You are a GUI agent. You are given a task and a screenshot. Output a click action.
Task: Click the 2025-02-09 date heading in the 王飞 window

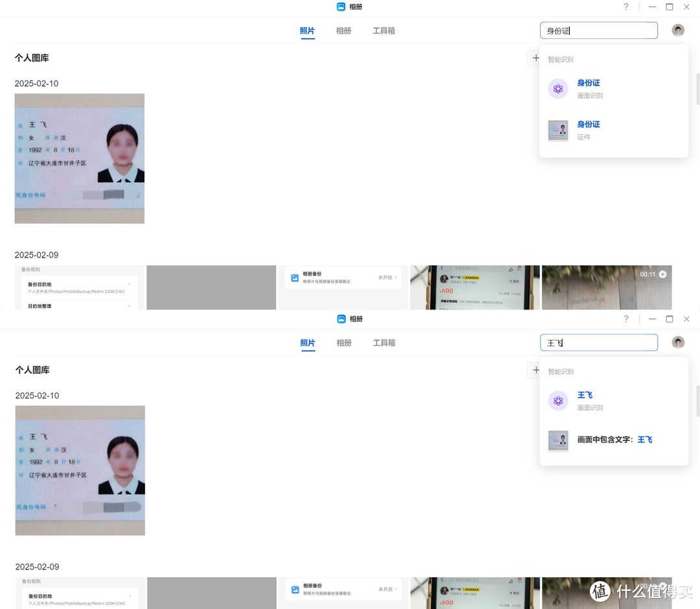pos(37,567)
